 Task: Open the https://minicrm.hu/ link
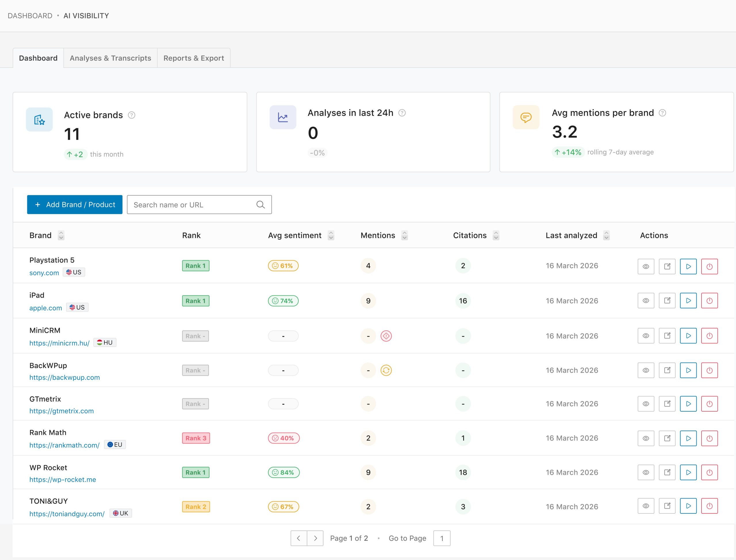point(59,343)
